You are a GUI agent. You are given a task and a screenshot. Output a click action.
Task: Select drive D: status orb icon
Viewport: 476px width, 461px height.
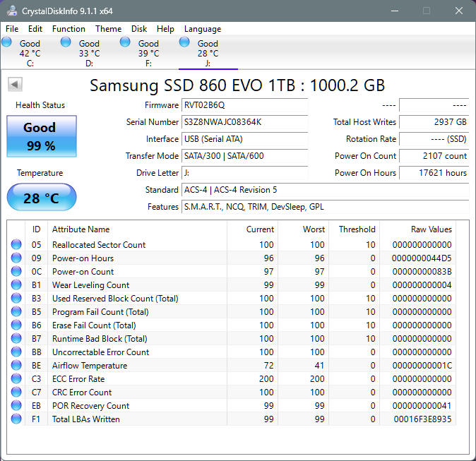coord(66,42)
